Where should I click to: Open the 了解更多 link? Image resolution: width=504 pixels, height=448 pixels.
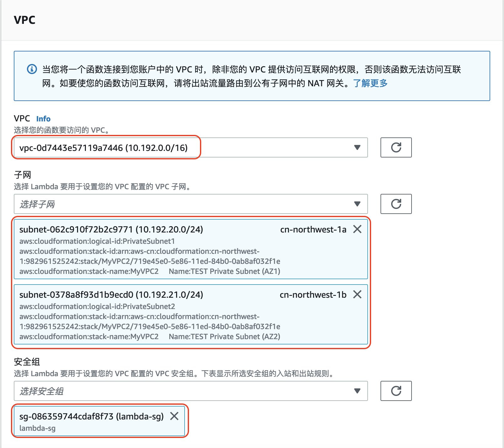370,83
